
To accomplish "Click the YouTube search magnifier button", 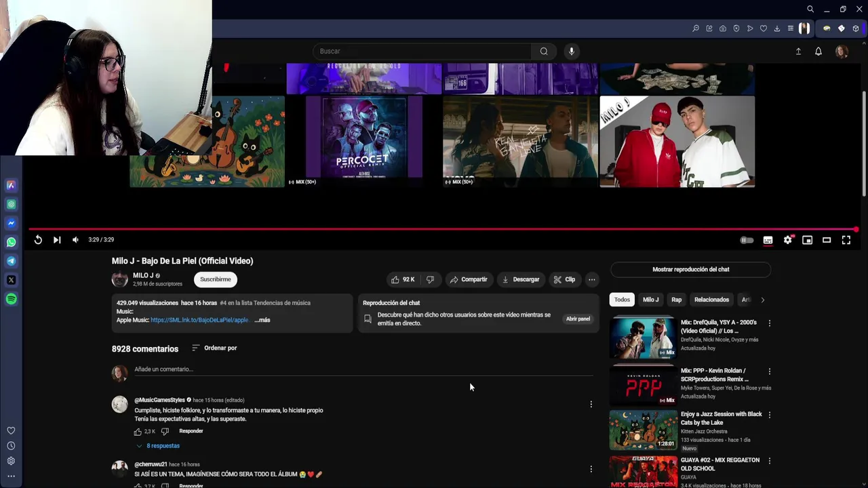I will coord(544,51).
